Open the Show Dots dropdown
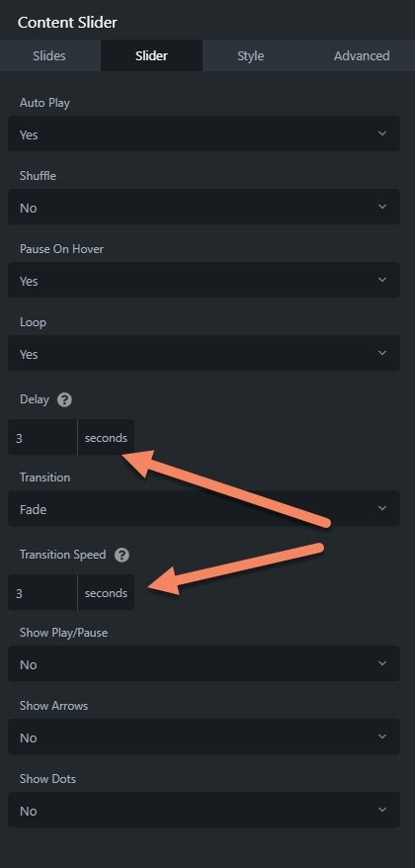 tap(204, 810)
